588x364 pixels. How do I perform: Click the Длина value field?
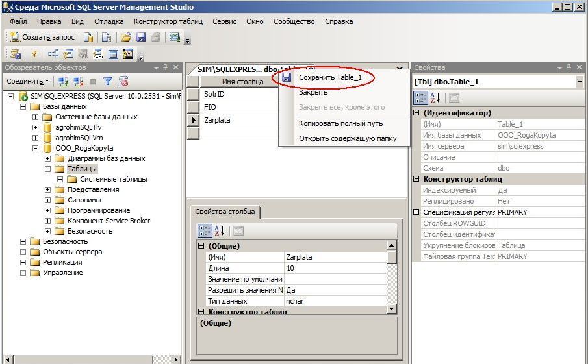pos(336,268)
